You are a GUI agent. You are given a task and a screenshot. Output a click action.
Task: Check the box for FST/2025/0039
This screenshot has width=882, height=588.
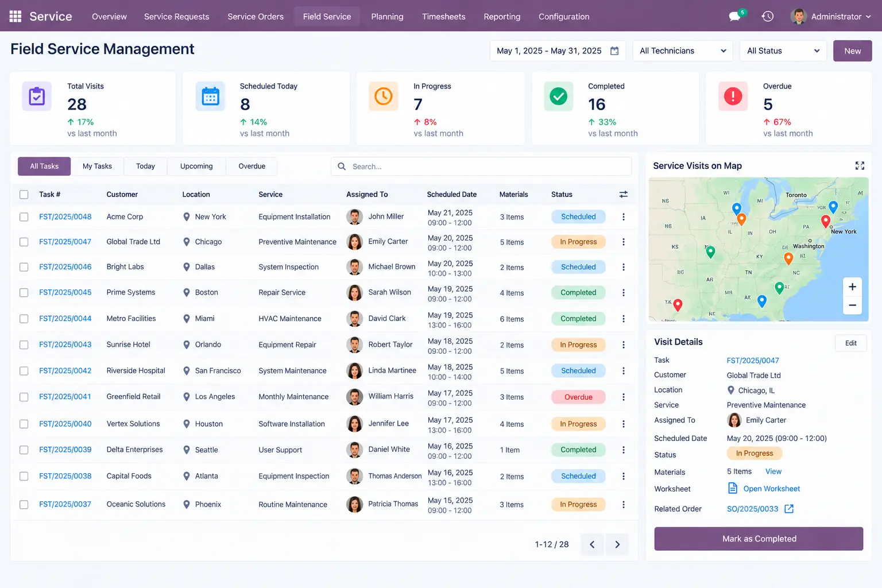24,450
